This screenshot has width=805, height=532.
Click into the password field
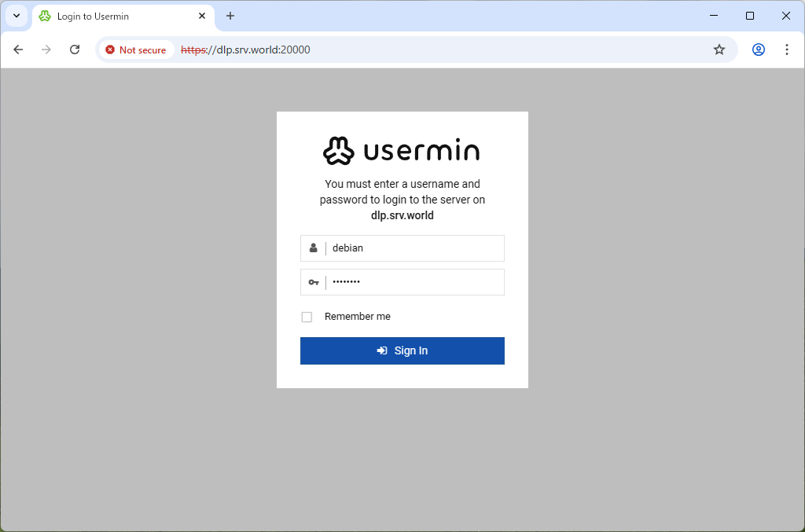(414, 282)
